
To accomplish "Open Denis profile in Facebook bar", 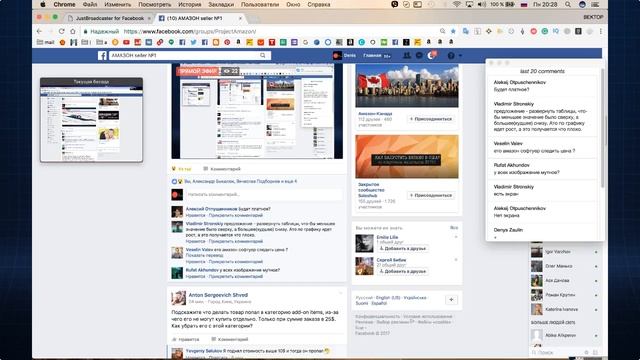I will (x=344, y=56).
